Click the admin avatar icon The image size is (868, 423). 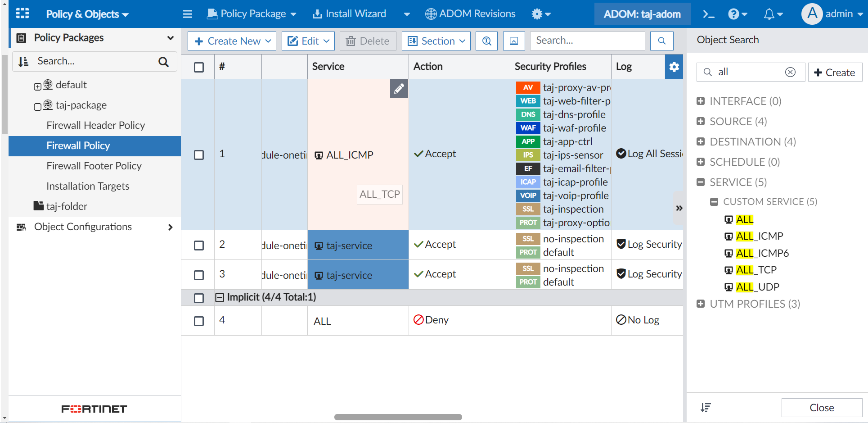point(812,14)
